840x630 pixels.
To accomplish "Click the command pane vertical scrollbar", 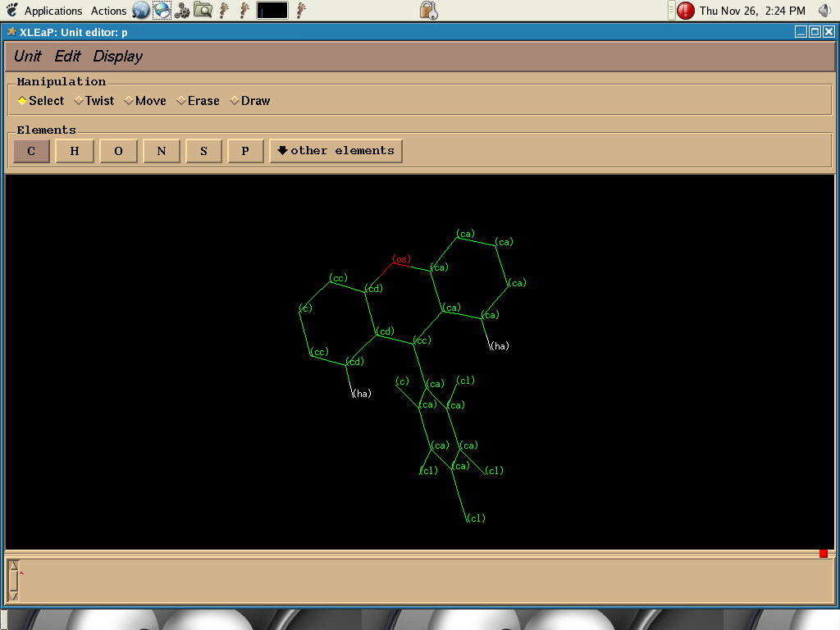I will 12,581.
